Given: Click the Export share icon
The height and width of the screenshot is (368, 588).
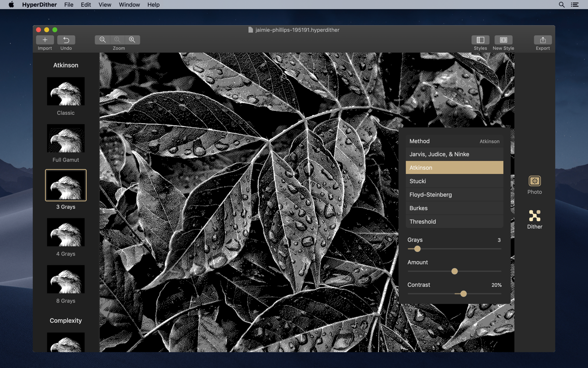Looking at the screenshot, I should (x=543, y=40).
